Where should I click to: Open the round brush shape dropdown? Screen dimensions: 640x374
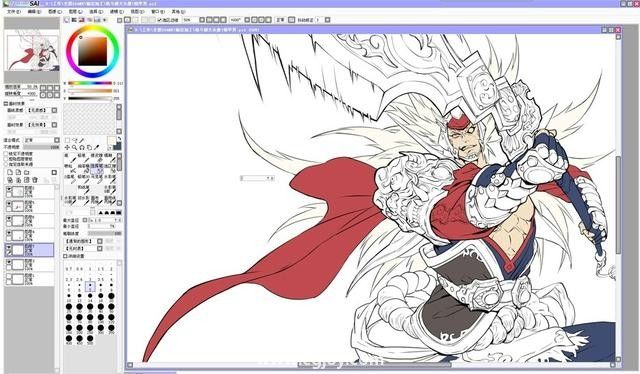click(x=100, y=241)
